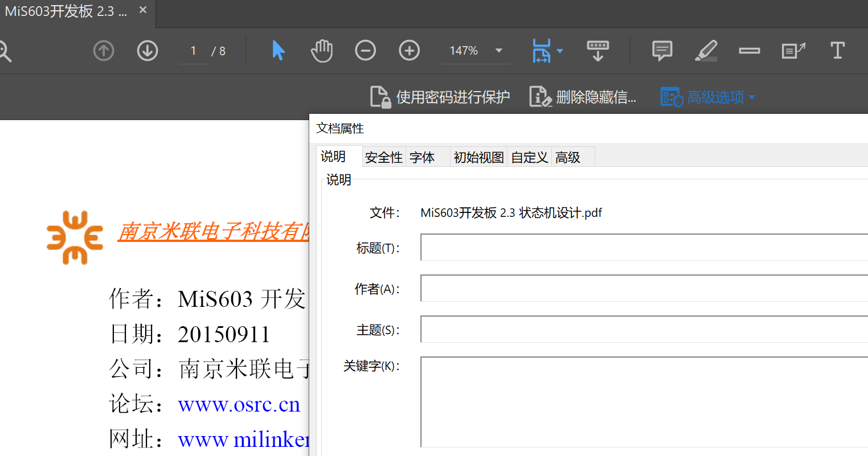Screen dimensions: 868x456
Task: Select the arrow selection tool
Action: point(278,51)
